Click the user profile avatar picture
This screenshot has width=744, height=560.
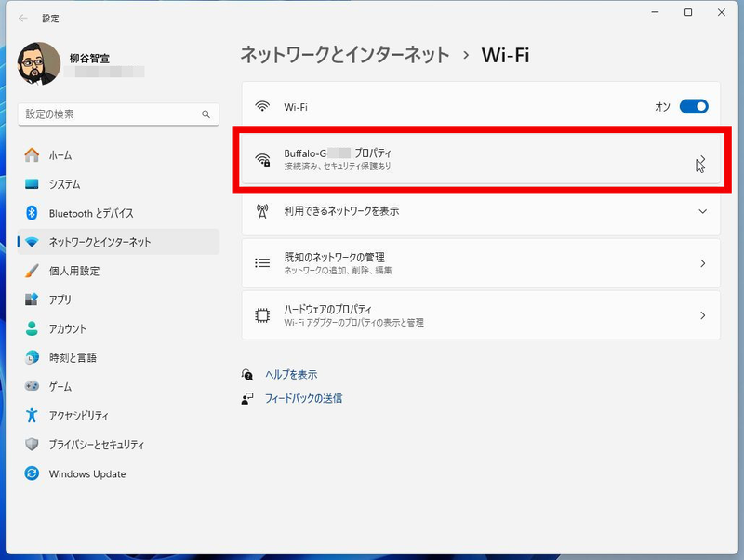38,63
